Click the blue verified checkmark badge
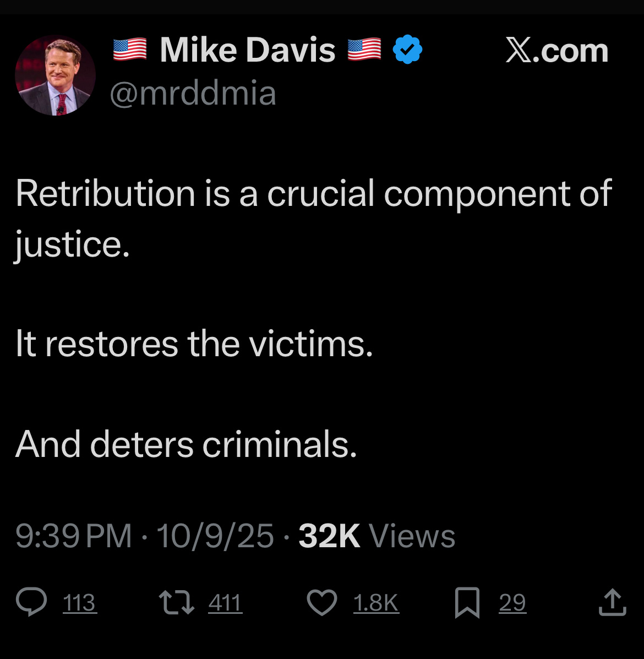644x659 pixels. click(x=407, y=50)
